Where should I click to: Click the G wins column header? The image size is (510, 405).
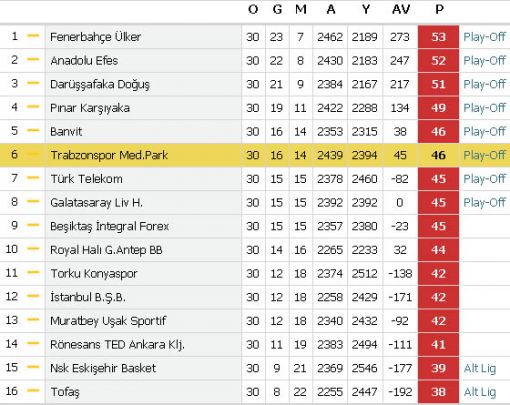point(277,10)
